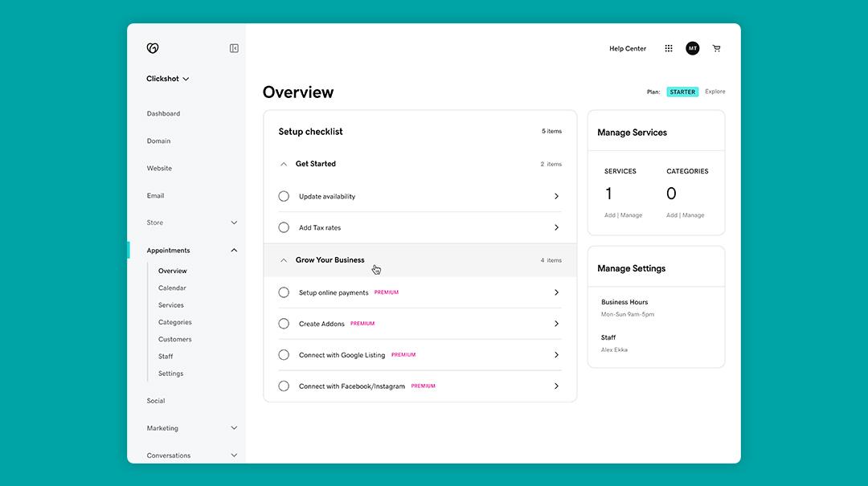The width and height of the screenshot is (868, 486).
Task: Check off the Update availability task
Action: pyautogui.click(x=284, y=195)
